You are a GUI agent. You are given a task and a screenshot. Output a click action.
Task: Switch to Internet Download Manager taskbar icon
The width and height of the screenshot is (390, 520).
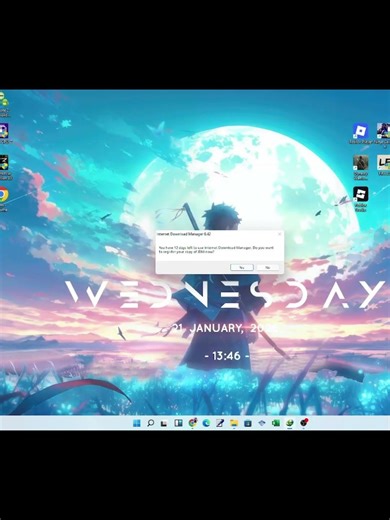(290, 423)
